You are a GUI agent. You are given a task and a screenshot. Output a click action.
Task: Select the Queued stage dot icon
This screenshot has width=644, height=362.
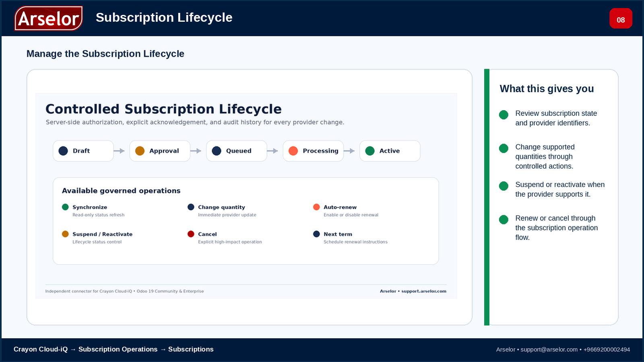point(217,151)
